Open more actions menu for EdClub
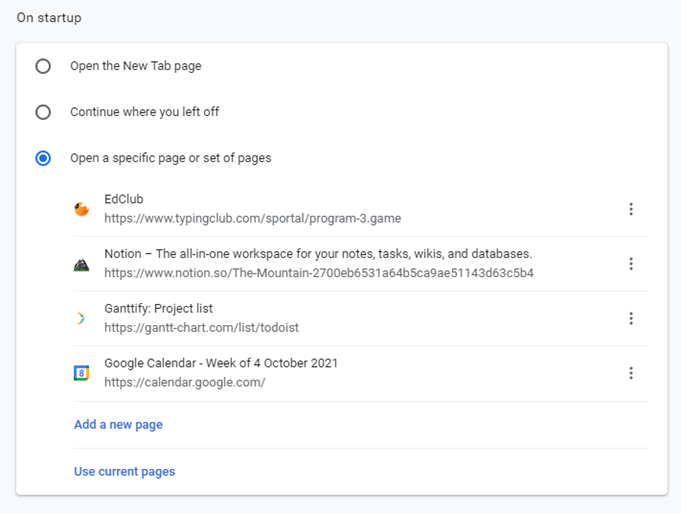This screenshot has width=681, height=514. 631,209
